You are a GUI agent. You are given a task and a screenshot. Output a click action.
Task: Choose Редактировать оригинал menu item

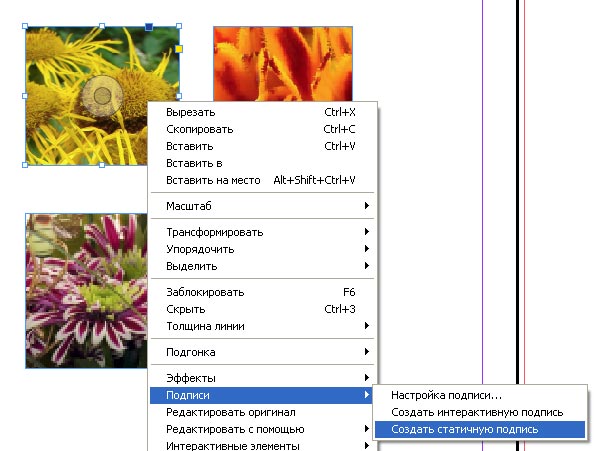point(262,412)
